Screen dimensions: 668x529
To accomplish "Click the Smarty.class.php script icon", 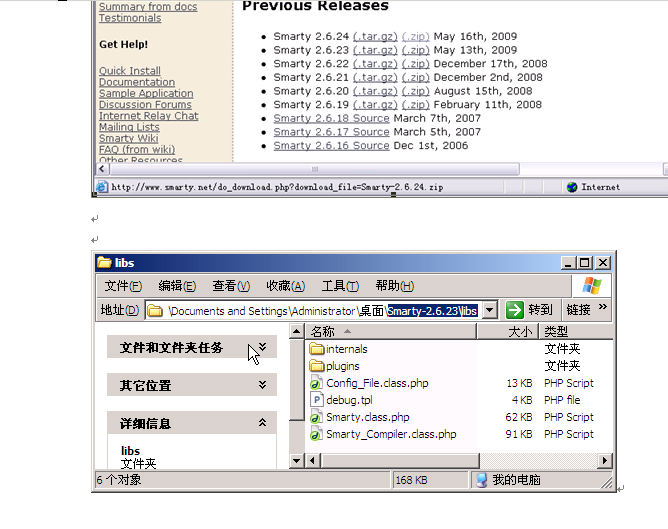I will coord(316,417).
